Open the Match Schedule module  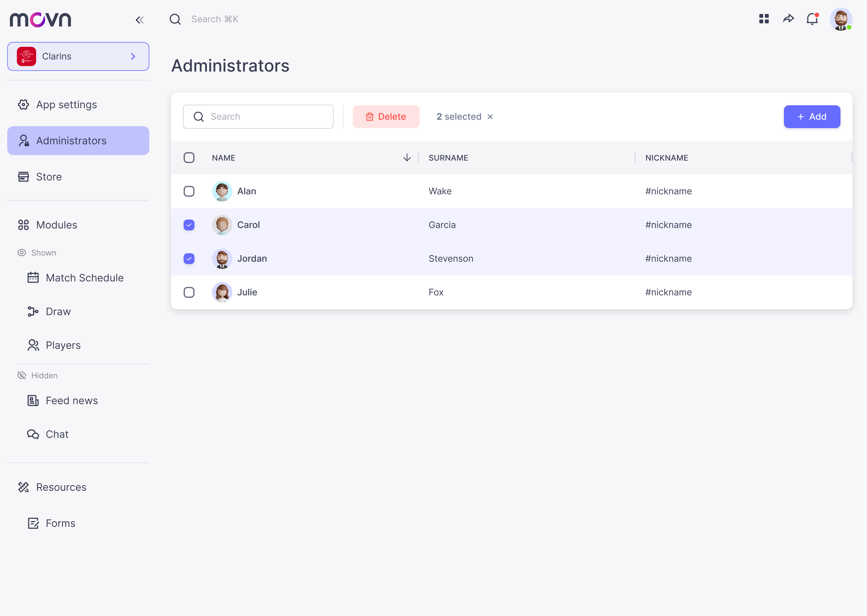point(84,278)
